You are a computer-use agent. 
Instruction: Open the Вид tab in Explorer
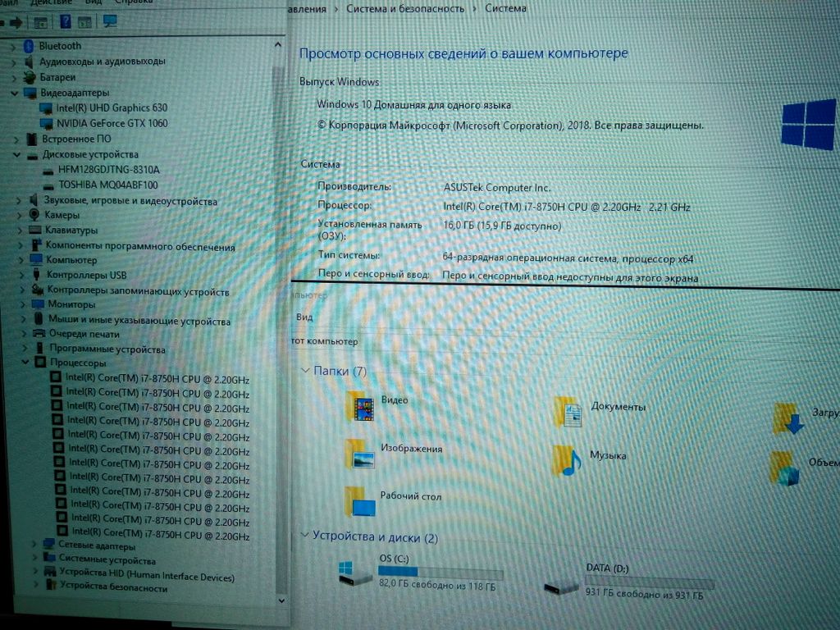[x=304, y=317]
